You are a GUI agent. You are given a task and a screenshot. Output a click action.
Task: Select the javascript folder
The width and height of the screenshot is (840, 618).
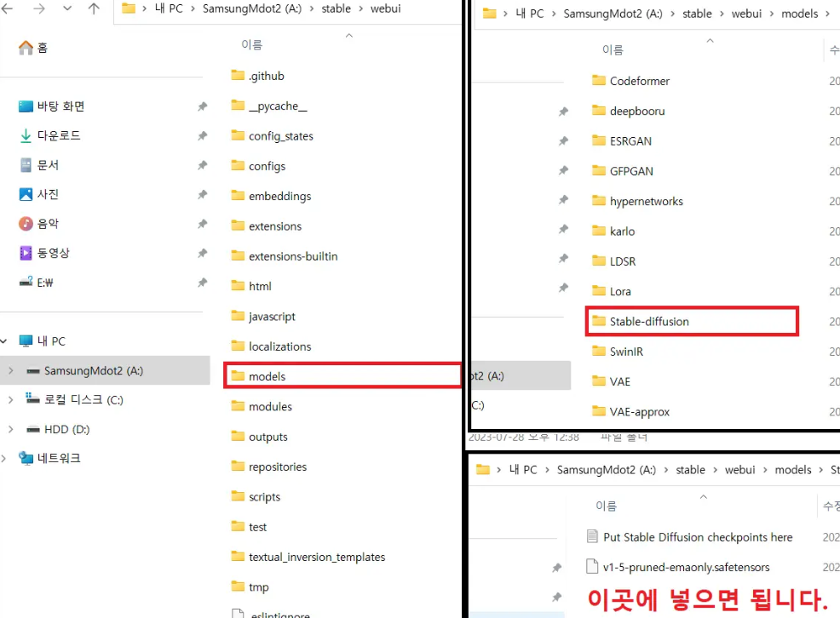263,316
